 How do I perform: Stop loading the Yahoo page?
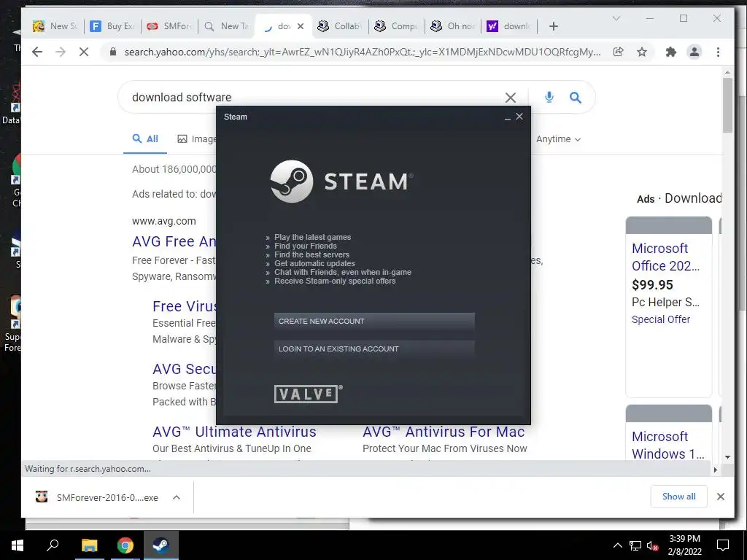pyautogui.click(x=84, y=52)
